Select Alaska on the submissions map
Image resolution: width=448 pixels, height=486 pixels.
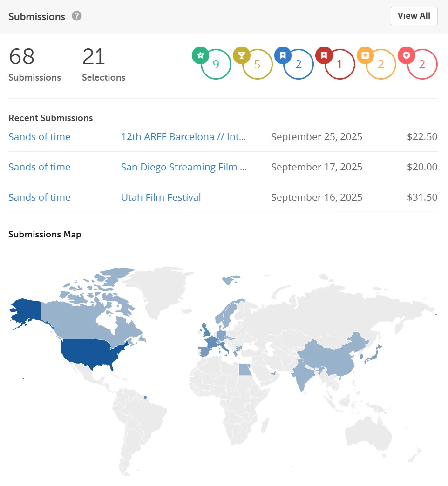[28, 310]
